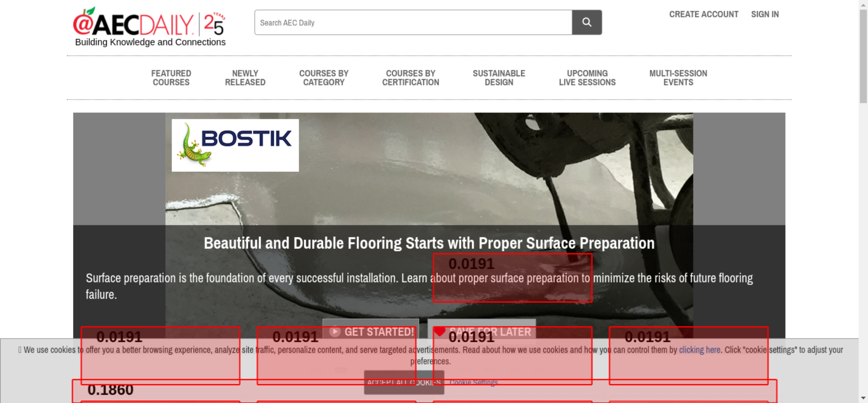
Task: Expand Courses by Certification
Action: click(411, 78)
